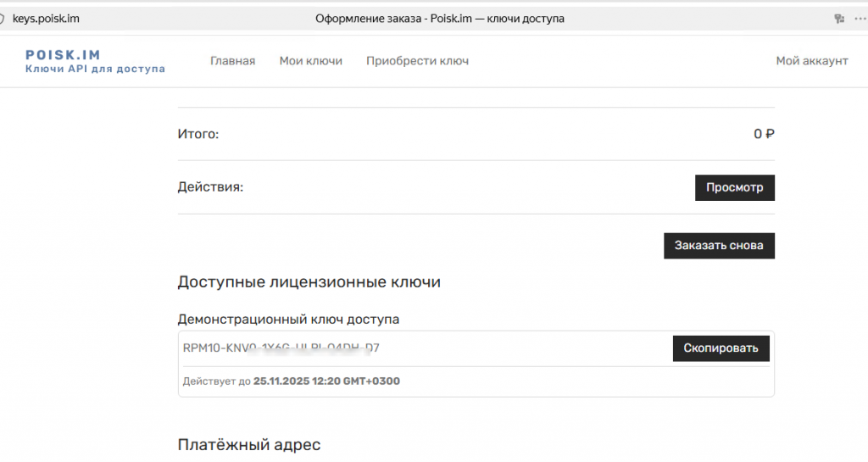Click the POISK.IM logo

(63, 54)
